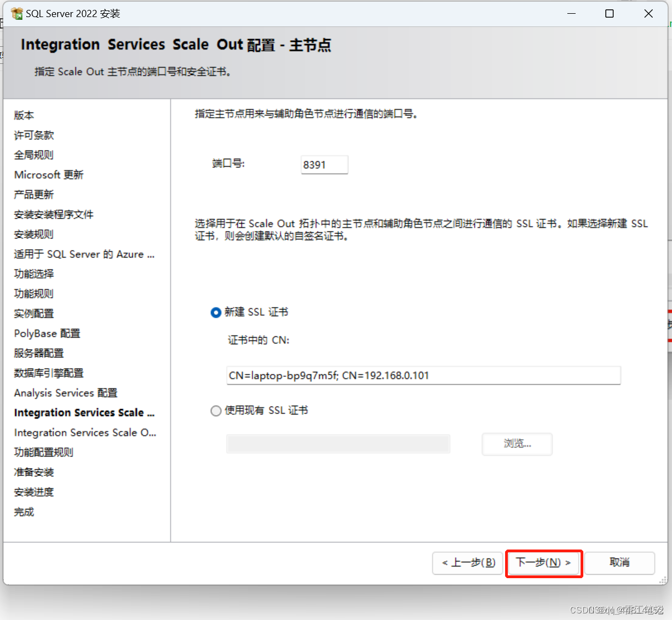Select the 安装进度 step in the sidebar
The image size is (672, 620).
pos(34,492)
